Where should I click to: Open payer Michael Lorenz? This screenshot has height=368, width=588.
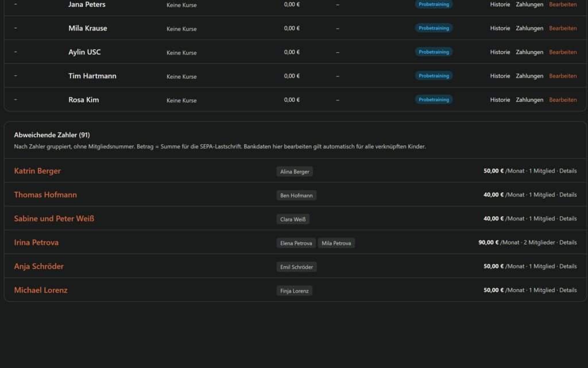(41, 290)
